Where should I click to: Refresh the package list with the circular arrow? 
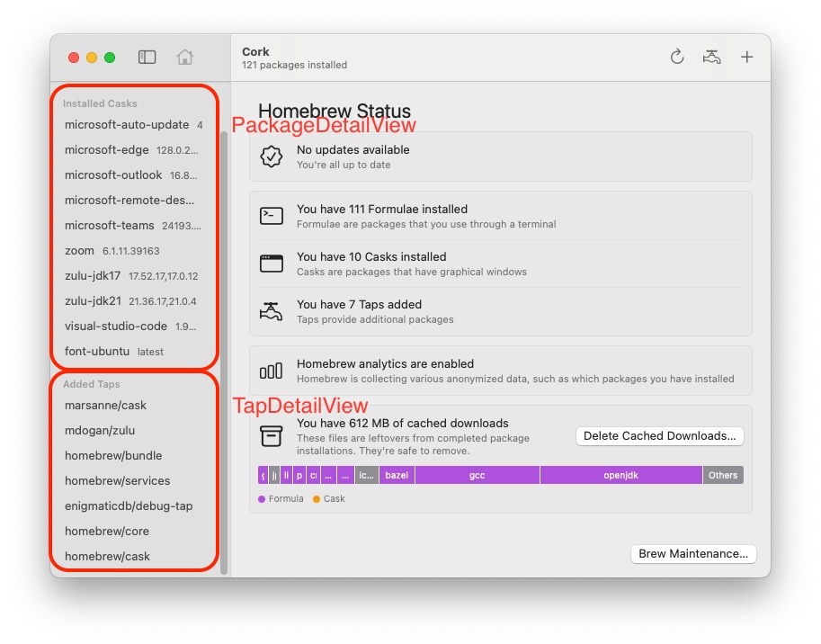point(677,57)
